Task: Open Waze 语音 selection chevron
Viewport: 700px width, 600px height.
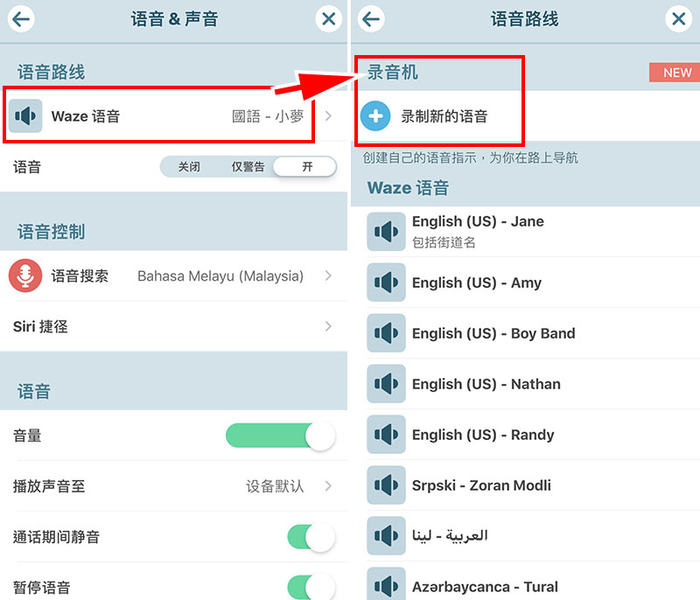Action: (x=328, y=116)
